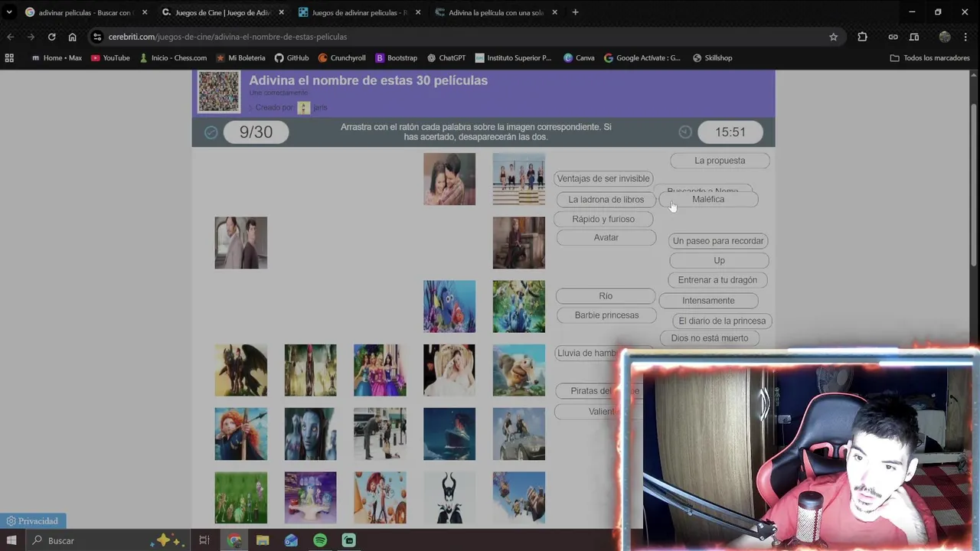Open a new tab with the plus icon
This screenshot has width=980, height=551.
coord(575,12)
